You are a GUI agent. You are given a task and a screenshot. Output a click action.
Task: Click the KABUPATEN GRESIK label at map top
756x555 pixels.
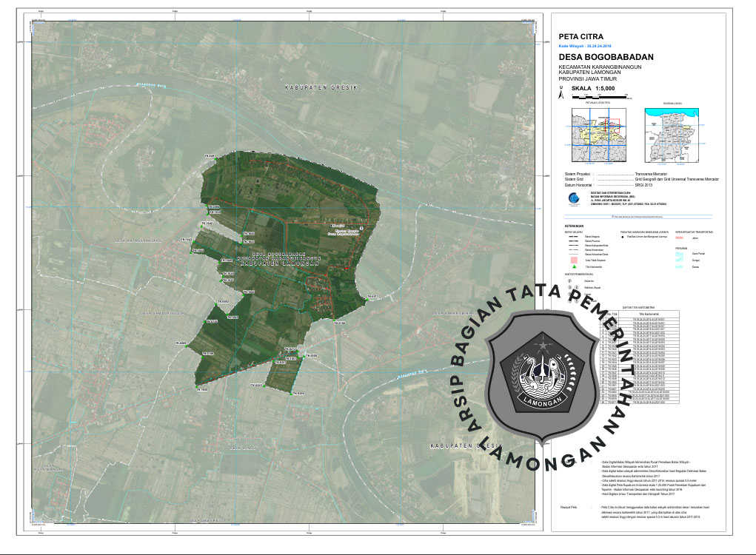click(x=321, y=87)
